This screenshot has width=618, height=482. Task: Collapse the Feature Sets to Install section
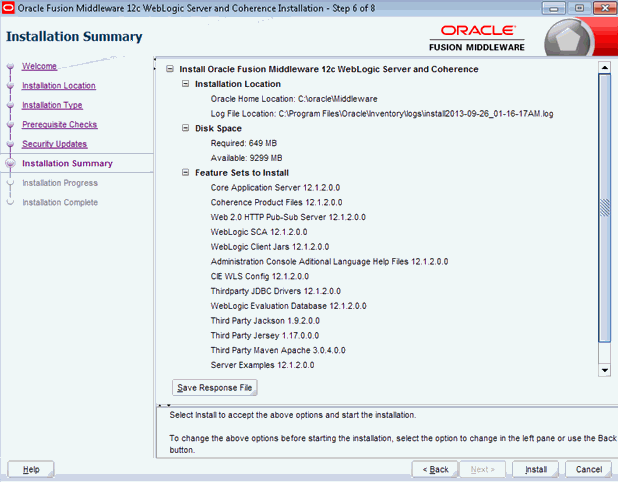click(185, 173)
